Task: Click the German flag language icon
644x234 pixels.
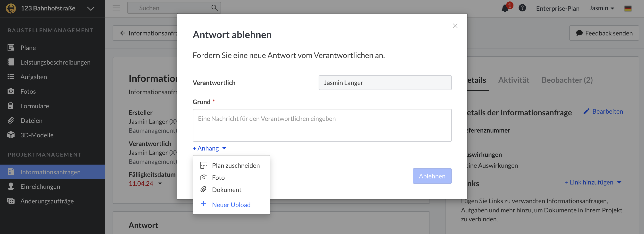Action: 628,8
